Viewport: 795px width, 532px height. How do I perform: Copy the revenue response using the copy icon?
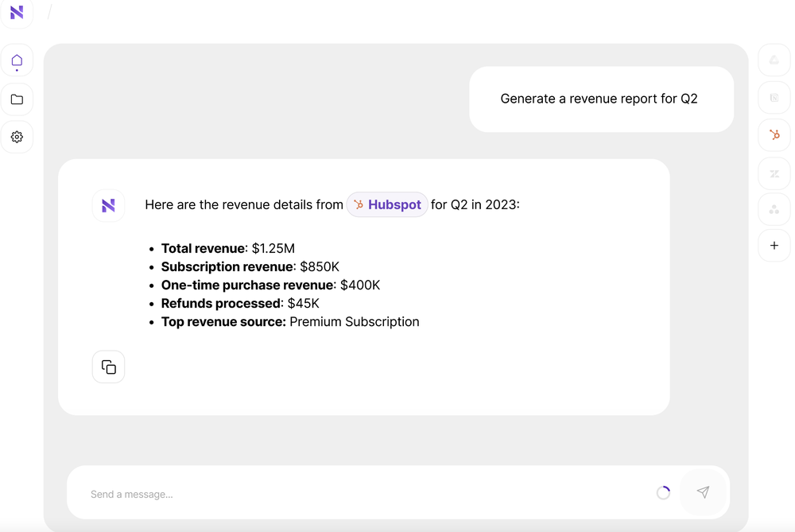click(x=109, y=367)
